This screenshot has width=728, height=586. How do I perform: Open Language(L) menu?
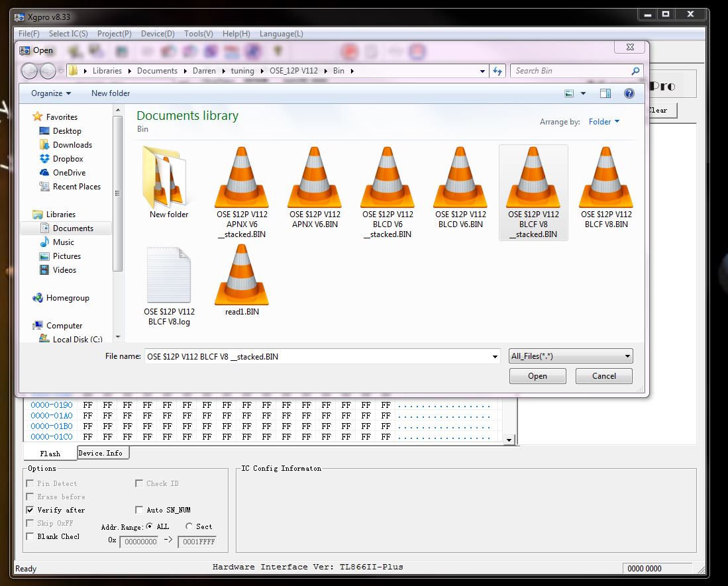(282, 34)
